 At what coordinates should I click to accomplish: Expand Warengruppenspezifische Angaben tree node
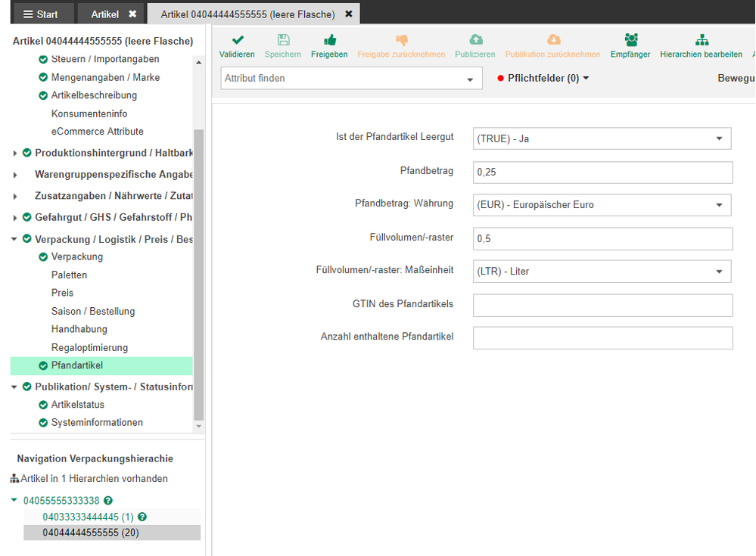tap(15, 175)
